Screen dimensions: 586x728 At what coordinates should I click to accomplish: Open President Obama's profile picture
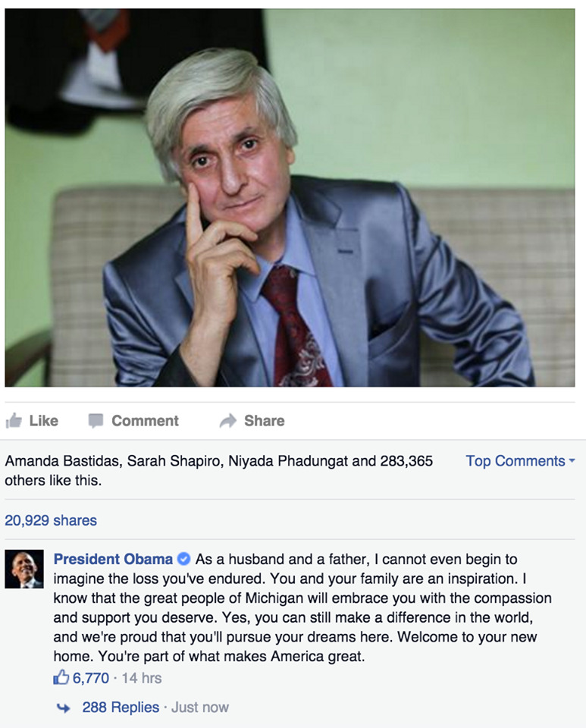(x=24, y=570)
